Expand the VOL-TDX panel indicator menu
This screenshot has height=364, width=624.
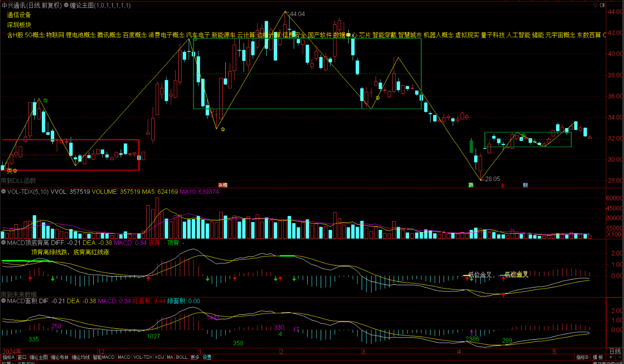[3, 191]
